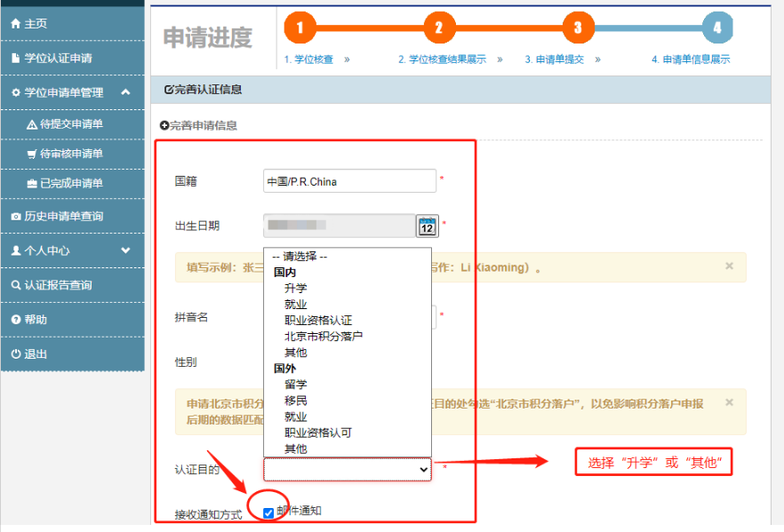Viewport: 784px width, 532px height.
Task: Click the 帮助 question mark icon
Action: [15, 320]
